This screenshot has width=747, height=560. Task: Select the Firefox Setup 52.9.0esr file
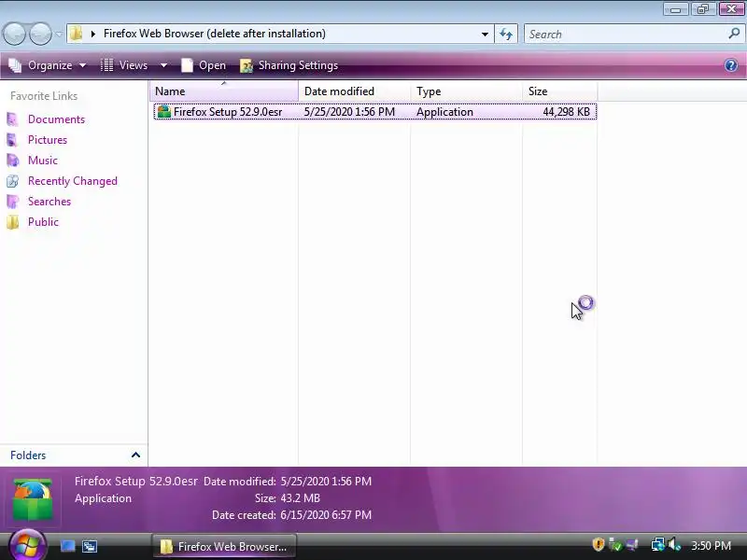point(375,112)
